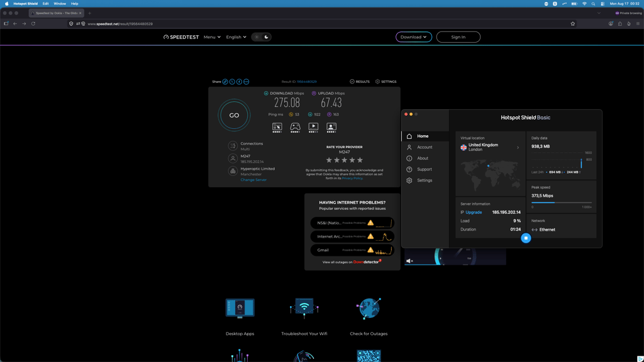This screenshot has width=644, height=362.
Task: Open Support in Hotspot Shield sidebar
Action: [x=425, y=169]
